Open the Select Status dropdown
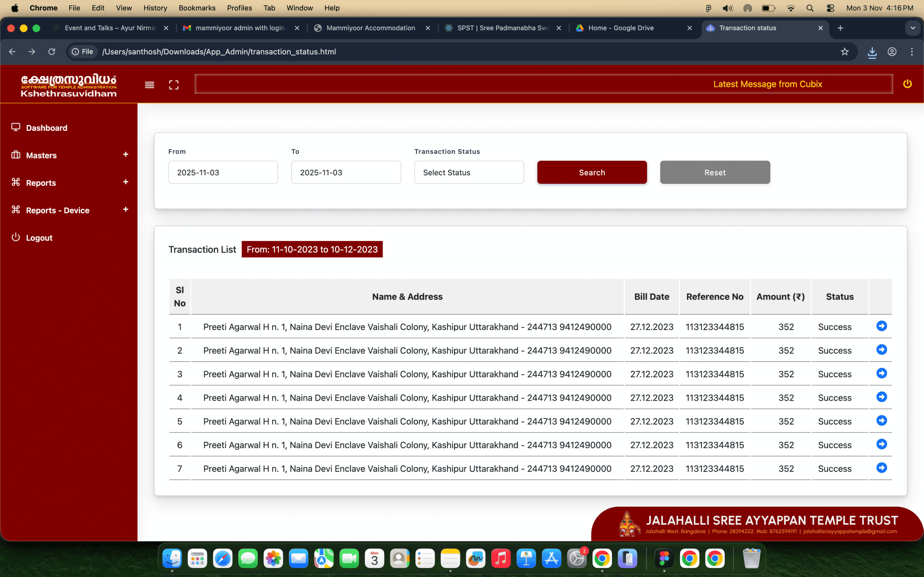The height and width of the screenshot is (577, 924). pyautogui.click(x=469, y=172)
